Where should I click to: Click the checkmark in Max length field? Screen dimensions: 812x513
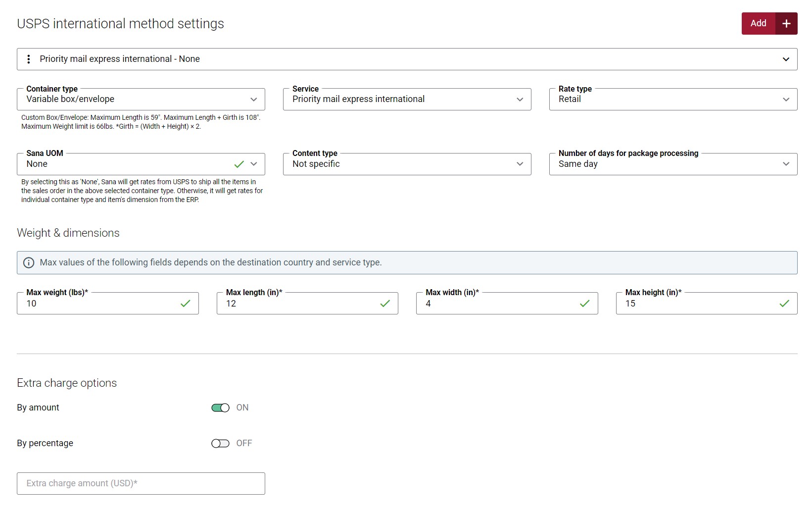pos(385,304)
